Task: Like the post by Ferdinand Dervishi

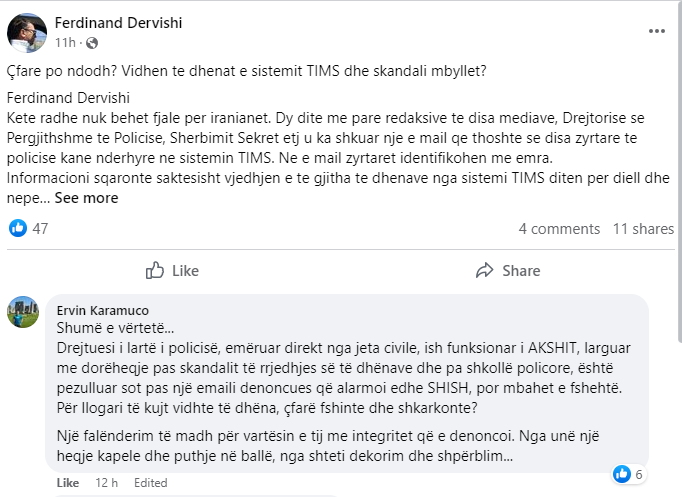Action: 172,270
